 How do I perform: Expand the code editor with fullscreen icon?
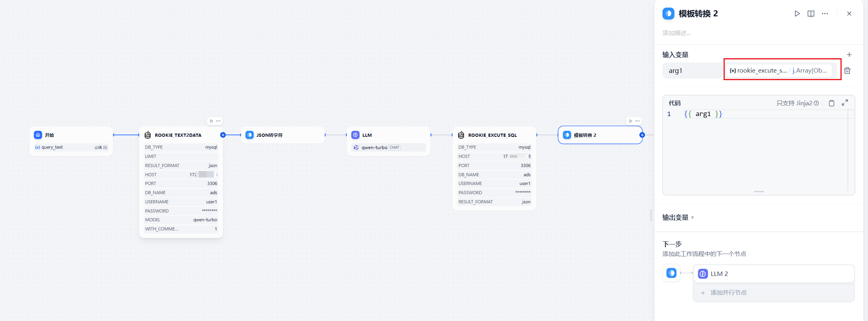click(x=845, y=102)
